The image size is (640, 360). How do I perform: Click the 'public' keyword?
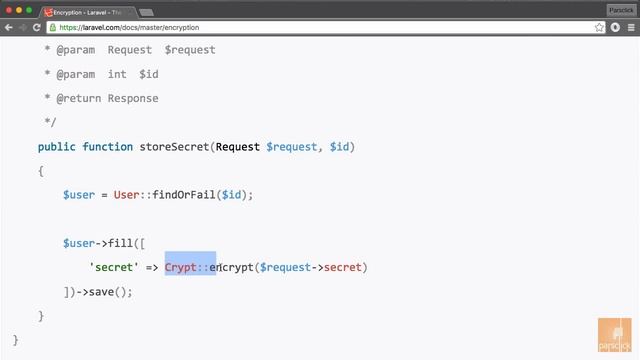click(57, 147)
